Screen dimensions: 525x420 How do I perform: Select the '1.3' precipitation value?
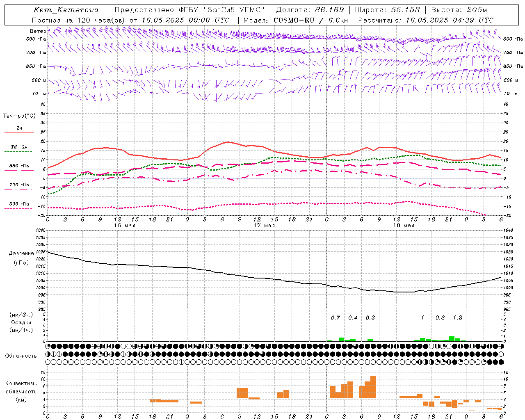(457, 318)
